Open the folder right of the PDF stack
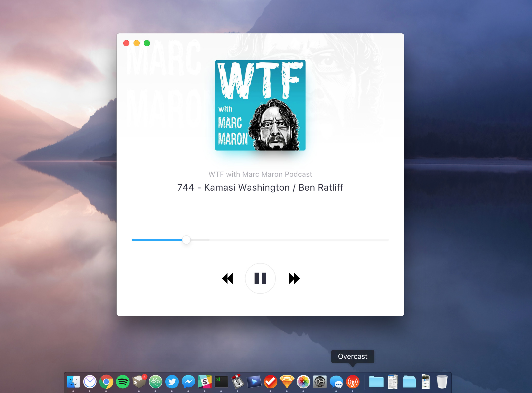 pyautogui.click(x=409, y=382)
